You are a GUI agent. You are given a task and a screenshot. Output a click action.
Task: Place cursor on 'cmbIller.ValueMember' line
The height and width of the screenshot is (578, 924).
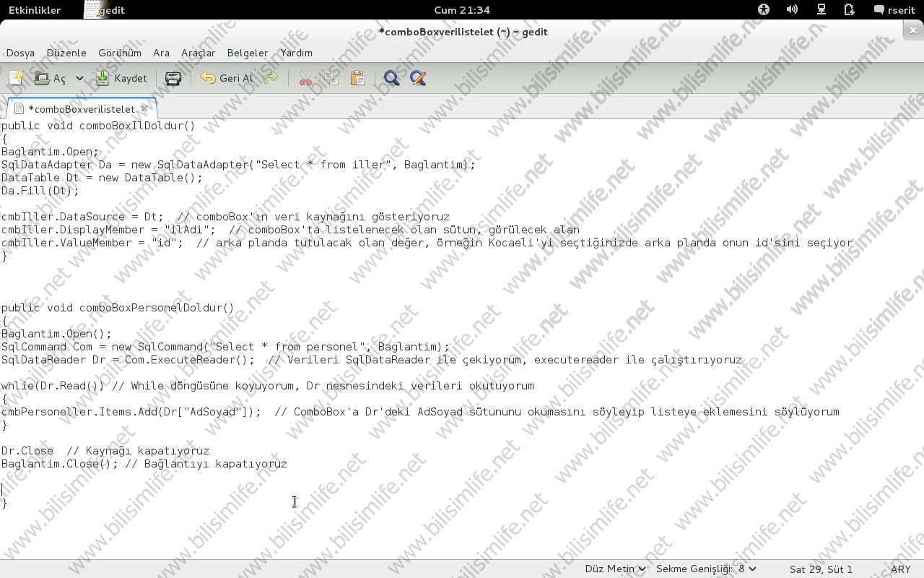427,243
